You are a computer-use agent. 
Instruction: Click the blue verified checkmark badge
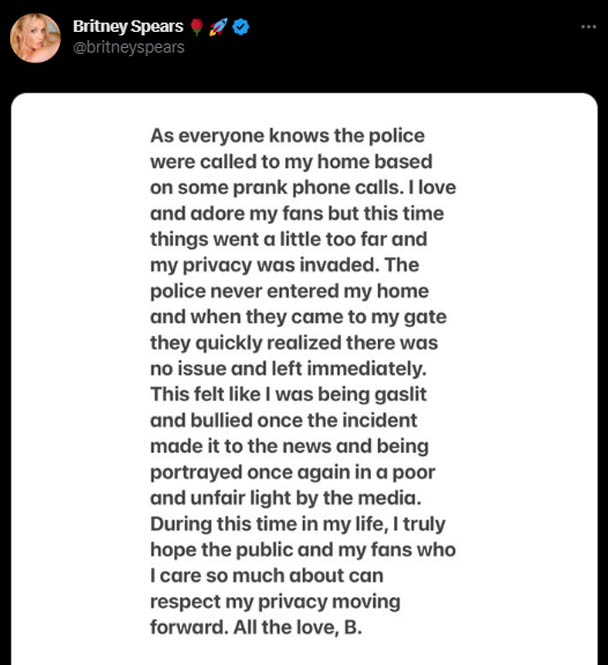click(241, 27)
